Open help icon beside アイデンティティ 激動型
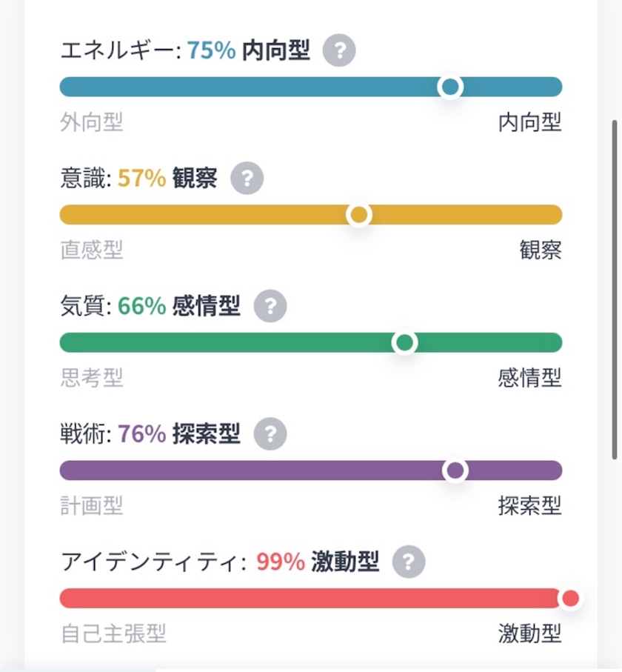 coord(409,562)
